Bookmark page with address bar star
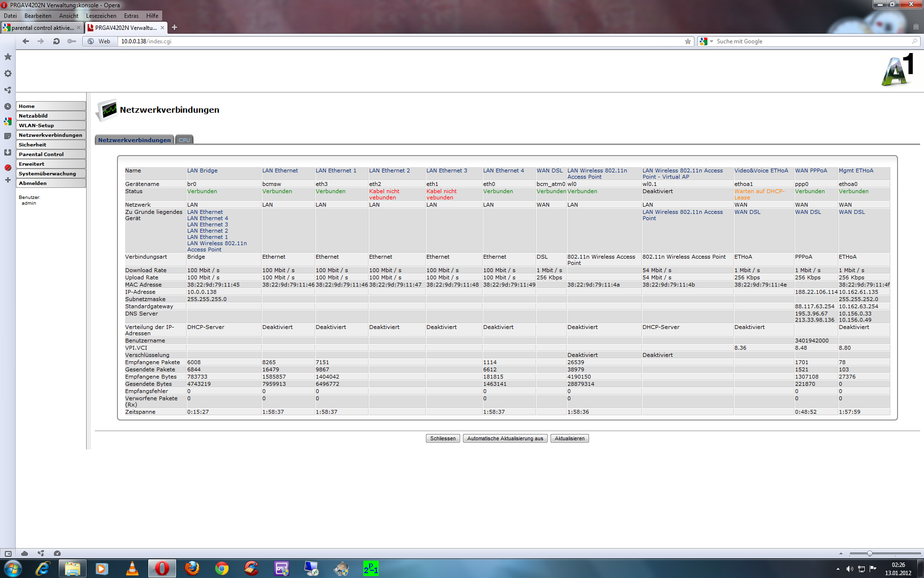Image resolution: width=924 pixels, height=578 pixels. 688,41
